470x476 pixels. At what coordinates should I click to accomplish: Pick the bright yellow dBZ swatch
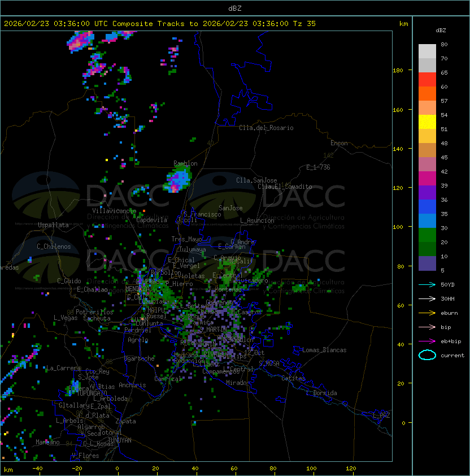click(427, 122)
